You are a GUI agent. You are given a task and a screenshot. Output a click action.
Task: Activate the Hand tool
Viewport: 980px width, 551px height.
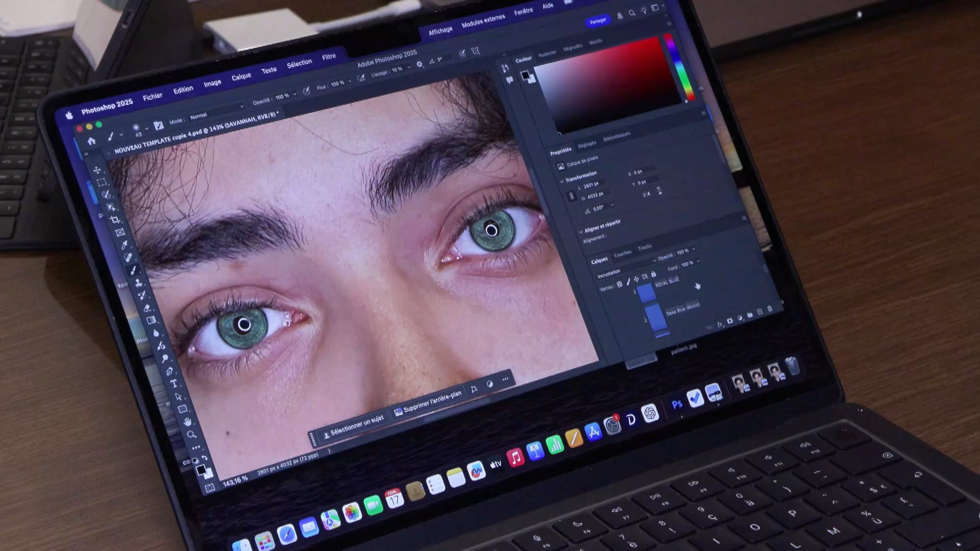pyautogui.click(x=187, y=422)
